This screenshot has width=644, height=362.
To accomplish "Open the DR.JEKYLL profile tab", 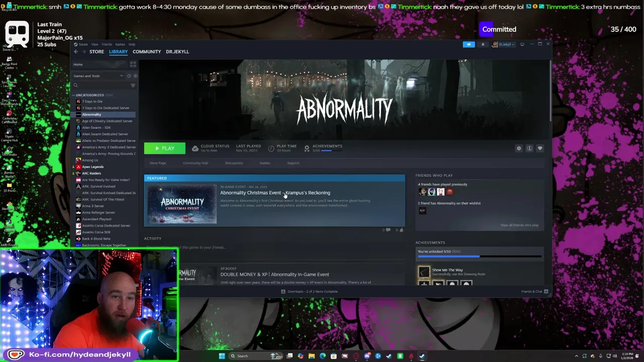I will pos(178,52).
